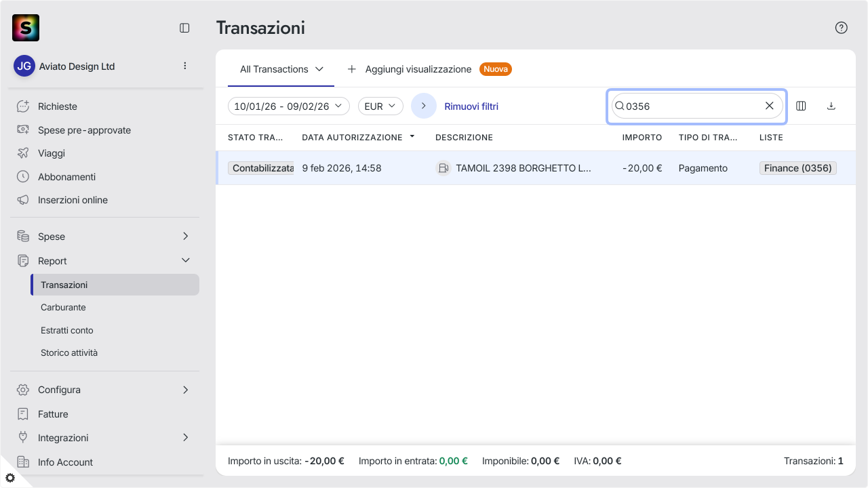
Task: Click the Viaggi airplane icon
Action: tap(23, 153)
